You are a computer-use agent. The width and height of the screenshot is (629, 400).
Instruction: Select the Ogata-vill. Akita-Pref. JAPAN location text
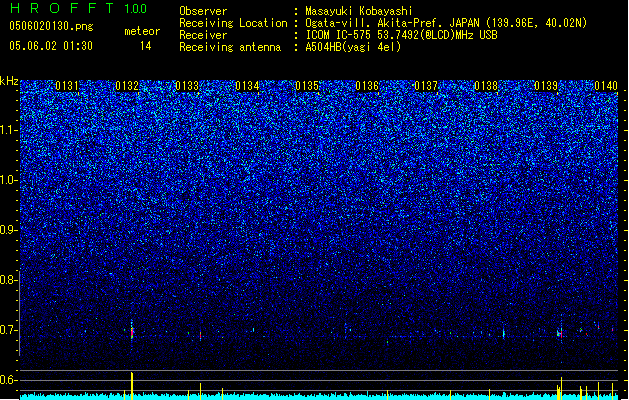(x=446, y=23)
